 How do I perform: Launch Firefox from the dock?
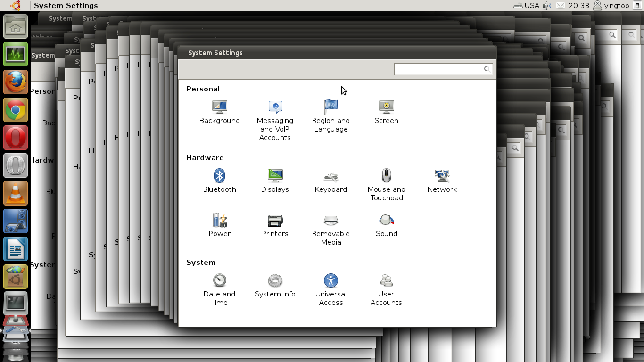tap(16, 82)
